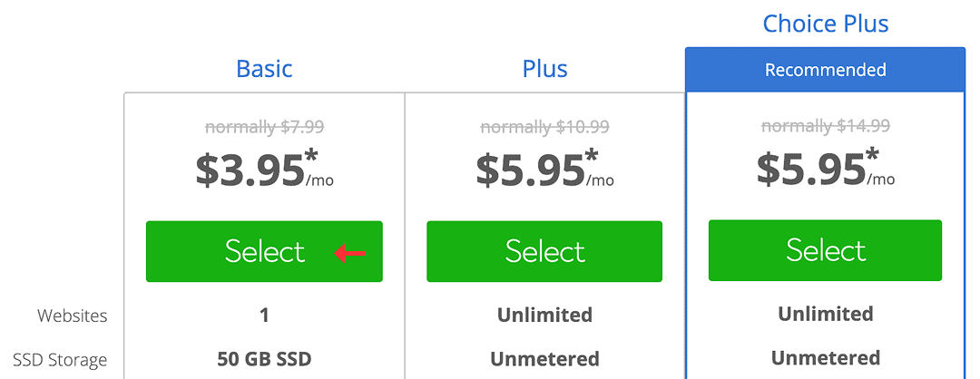
Task: Click the Websites row label
Action: coord(72,316)
